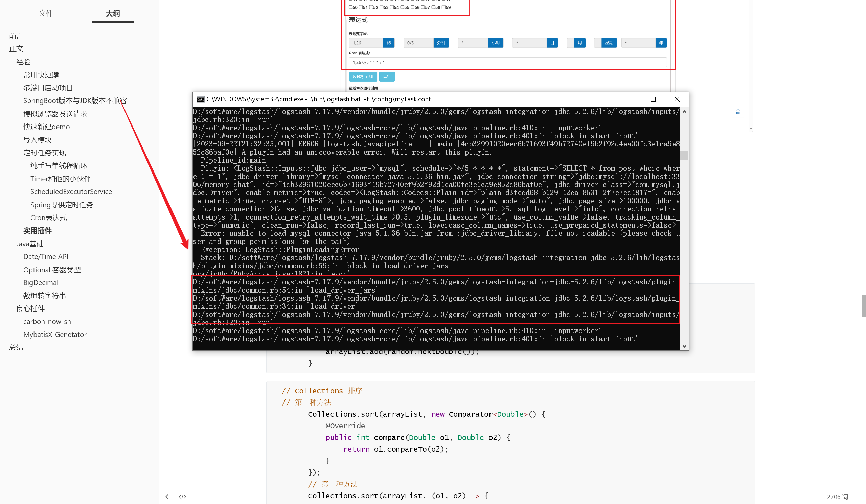Tick the checkbox labeled 59
The image size is (866, 504).
[x=443, y=7]
